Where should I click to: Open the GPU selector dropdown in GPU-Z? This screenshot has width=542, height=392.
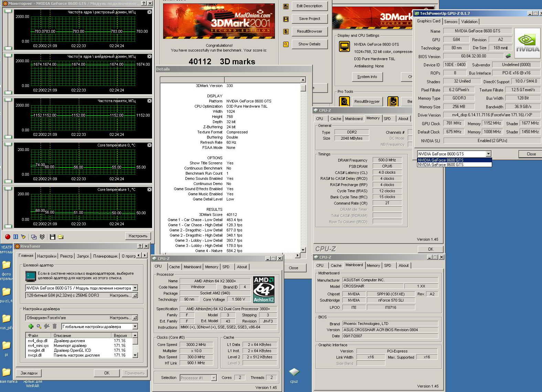point(488,154)
